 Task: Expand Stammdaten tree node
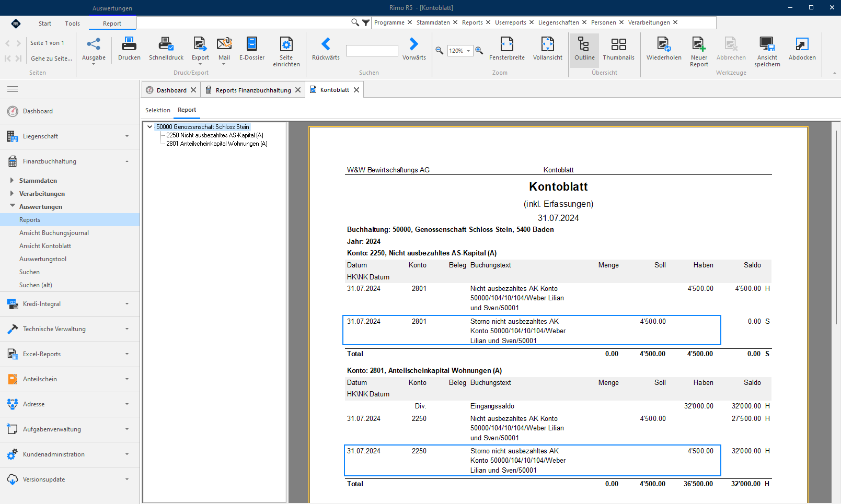[x=11, y=180]
